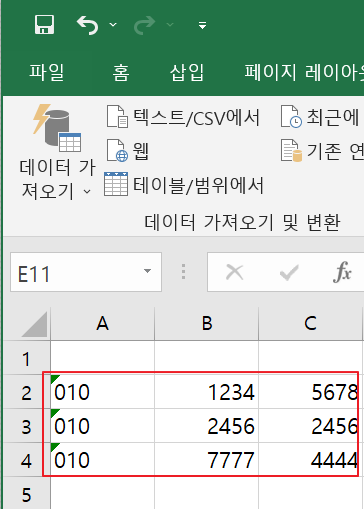Select column C header
Screen dimensions: 364x509
click(x=310, y=323)
